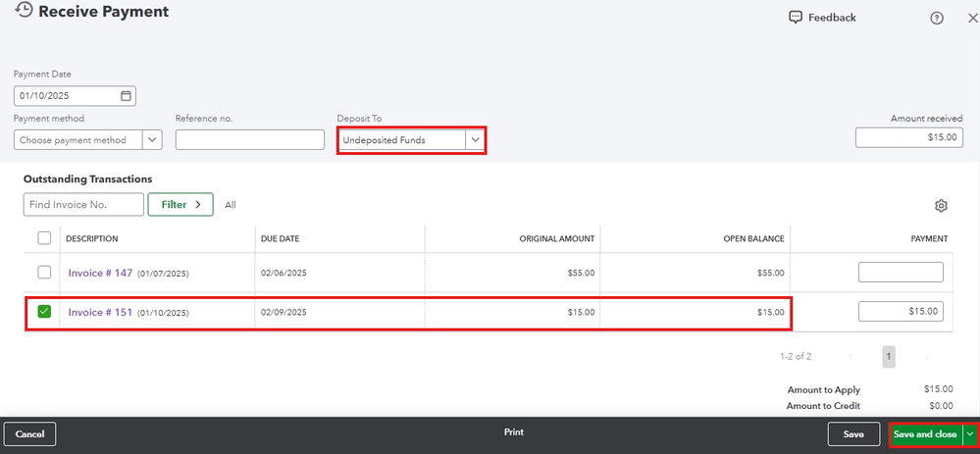
Task: Open the Invoice # 151 link
Action: [100, 312]
